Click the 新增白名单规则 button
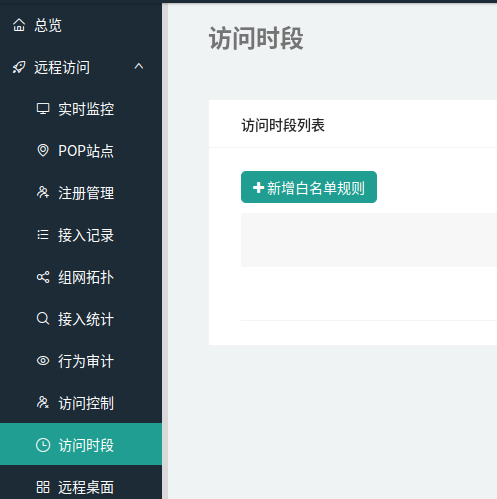 click(309, 187)
